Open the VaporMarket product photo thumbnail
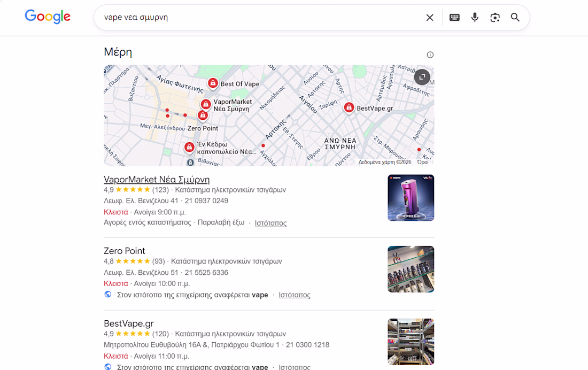This screenshot has height=370, width=588. [x=411, y=198]
